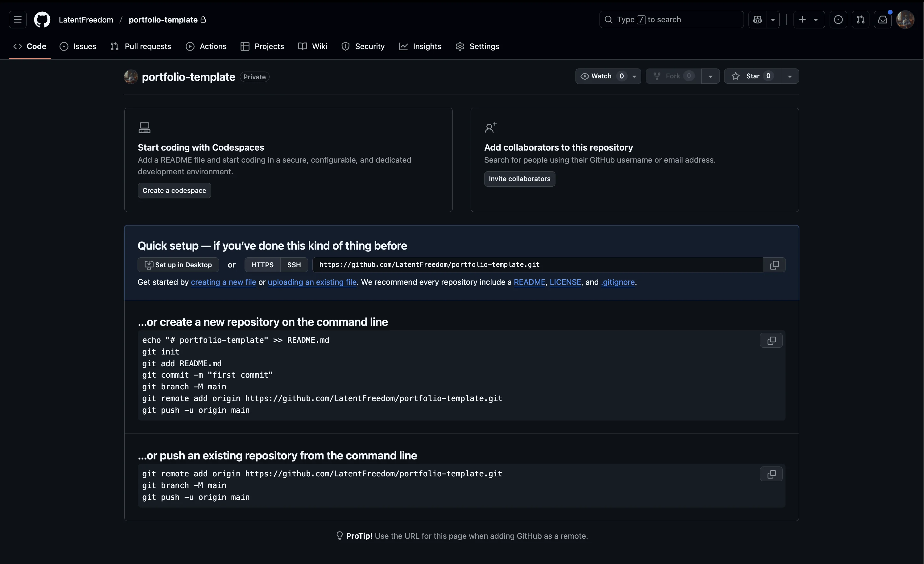Copy the existing repository push commands
Viewport: 924px width, 564px height.
(x=771, y=474)
